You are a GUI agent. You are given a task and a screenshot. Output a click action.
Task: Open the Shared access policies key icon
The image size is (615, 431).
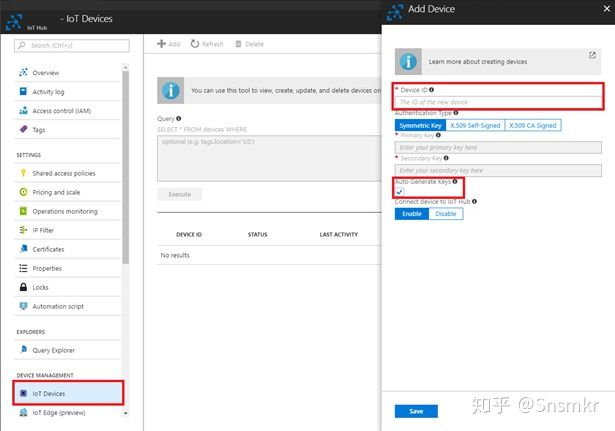(x=23, y=173)
